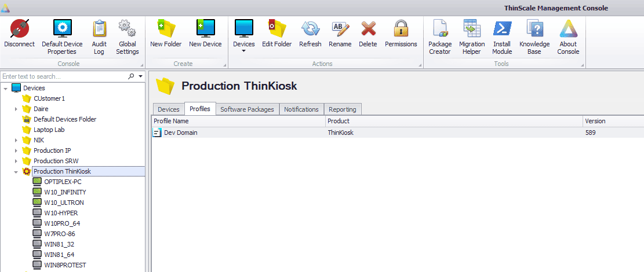The image size is (644, 272).
Task: Click the Production ThinKiosk gear folder icon
Action: (x=27, y=171)
